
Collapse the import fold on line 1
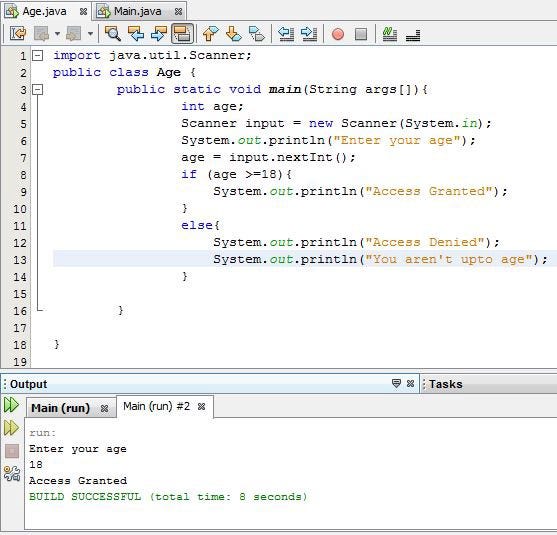coord(38,55)
